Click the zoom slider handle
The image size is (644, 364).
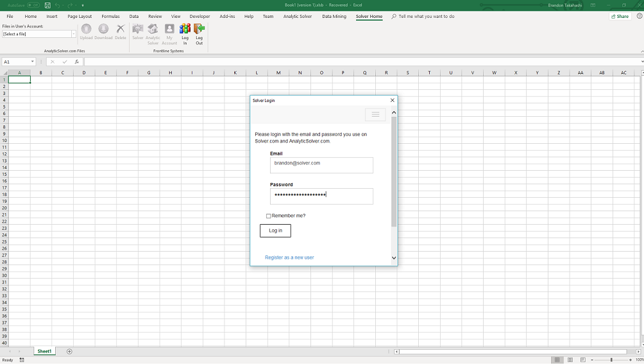611,360
